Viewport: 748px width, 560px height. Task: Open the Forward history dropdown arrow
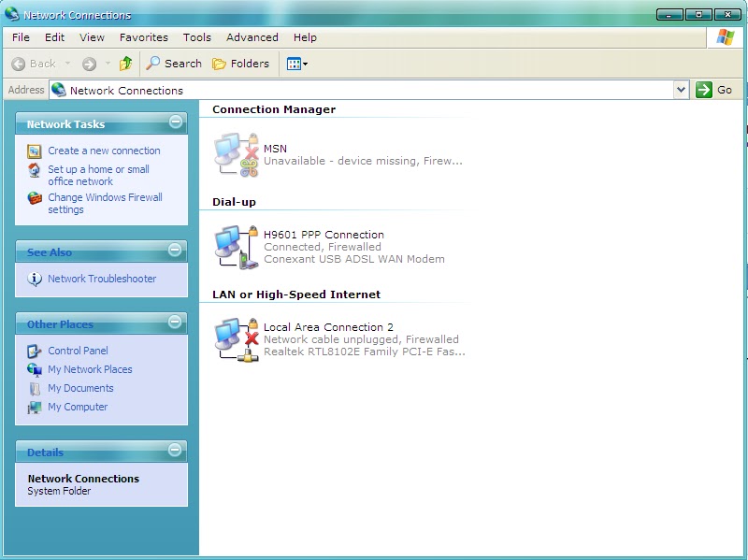click(108, 64)
